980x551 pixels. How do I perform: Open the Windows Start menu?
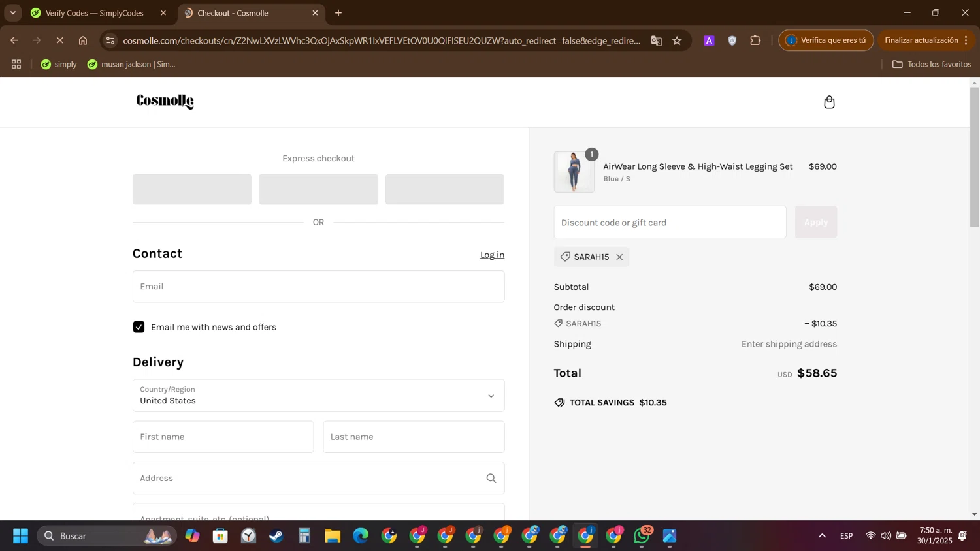click(x=20, y=536)
